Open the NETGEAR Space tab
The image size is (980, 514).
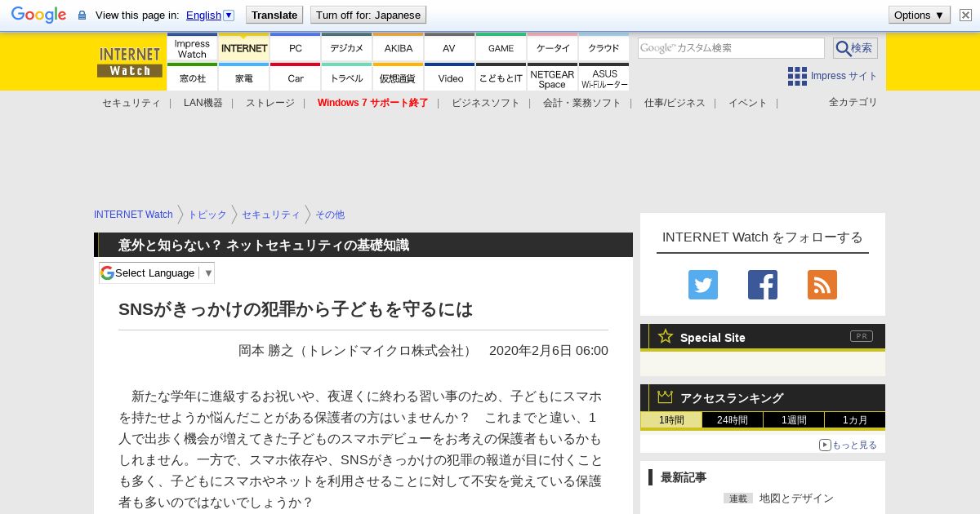pyautogui.click(x=552, y=78)
